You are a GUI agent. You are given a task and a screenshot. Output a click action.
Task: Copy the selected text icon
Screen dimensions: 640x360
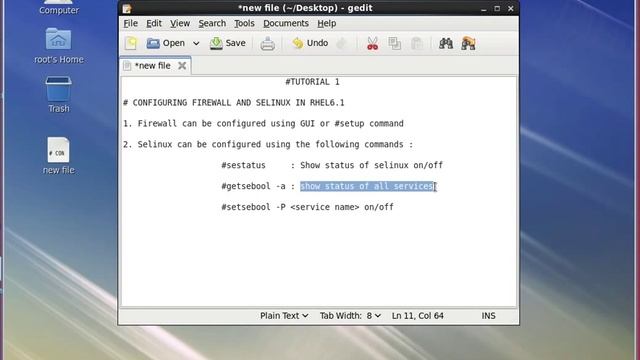click(x=394, y=43)
